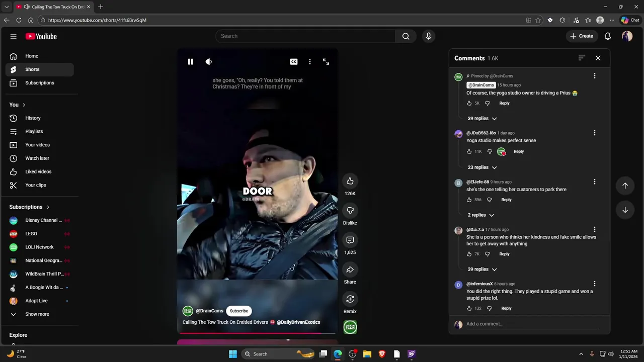Open Your videos in the sidebar

pyautogui.click(x=40, y=145)
